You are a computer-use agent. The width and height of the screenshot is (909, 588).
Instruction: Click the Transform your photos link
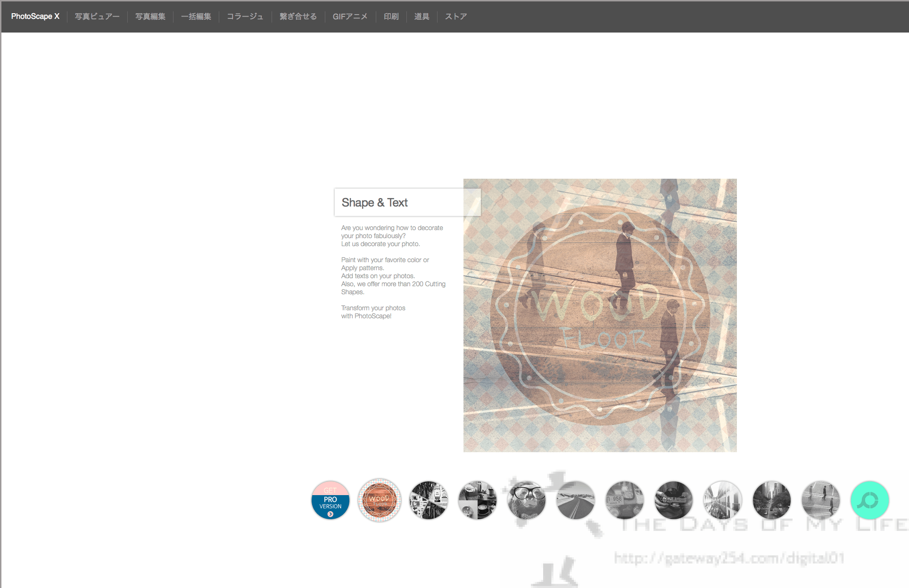click(x=372, y=307)
